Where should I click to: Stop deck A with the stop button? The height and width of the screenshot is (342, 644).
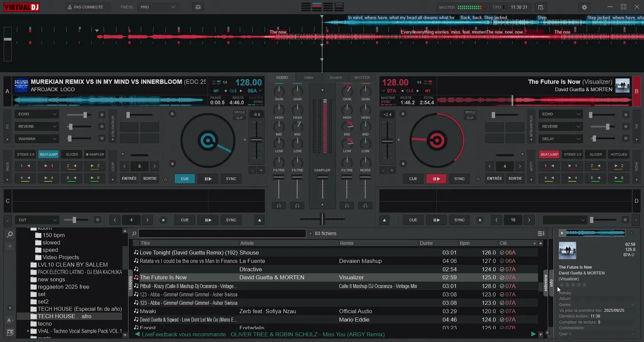172,164
